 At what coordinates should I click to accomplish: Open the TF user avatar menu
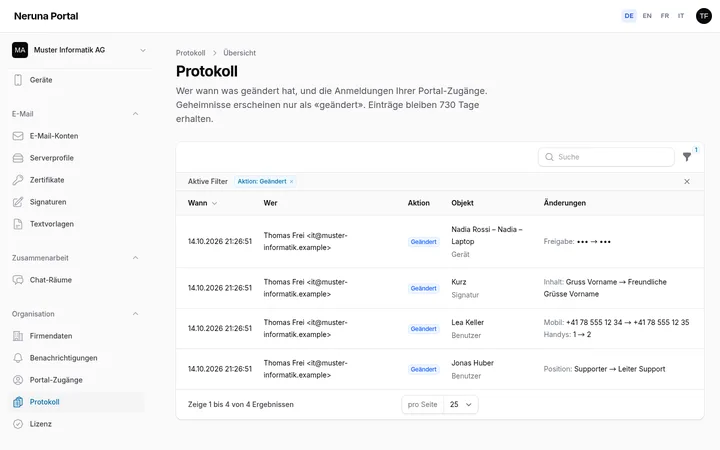point(703,16)
